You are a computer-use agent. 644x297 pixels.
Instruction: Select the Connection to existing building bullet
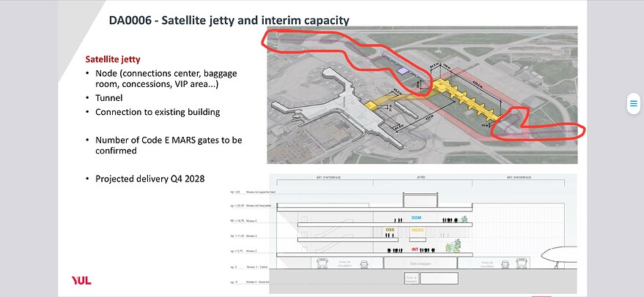click(157, 112)
